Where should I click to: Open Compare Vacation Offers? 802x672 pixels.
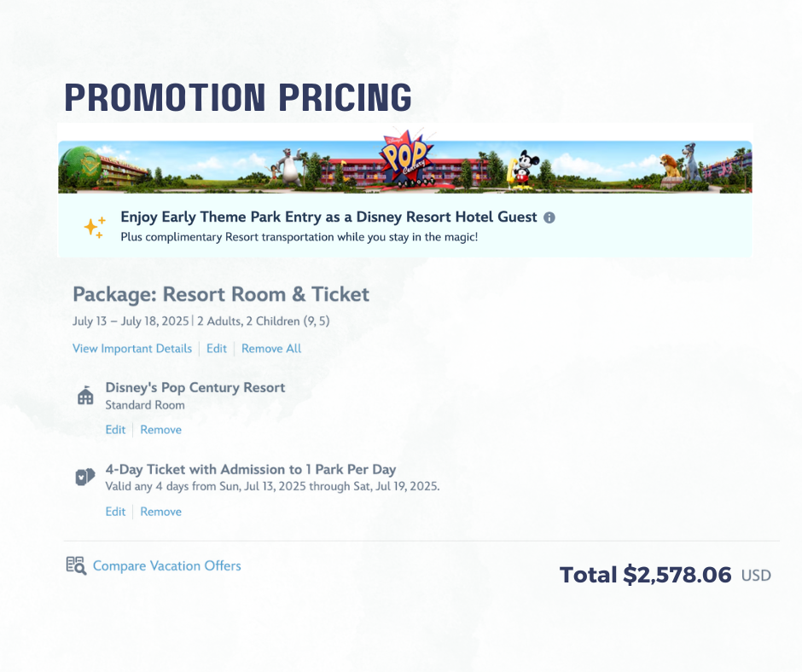[x=166, y=565]
